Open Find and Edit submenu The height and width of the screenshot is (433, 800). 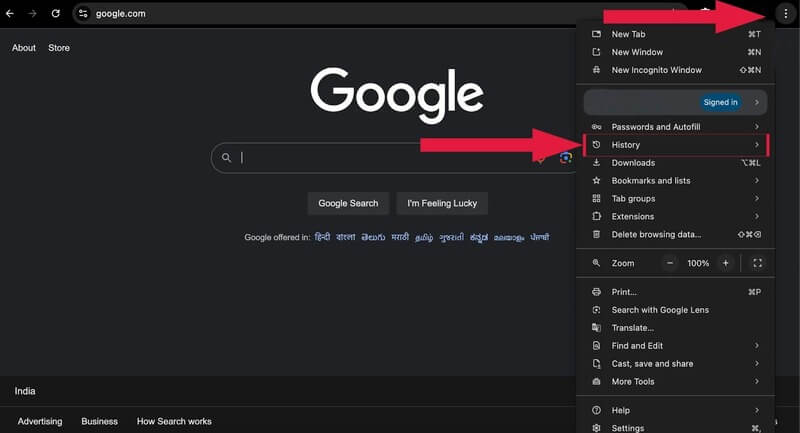click(676, 345)
